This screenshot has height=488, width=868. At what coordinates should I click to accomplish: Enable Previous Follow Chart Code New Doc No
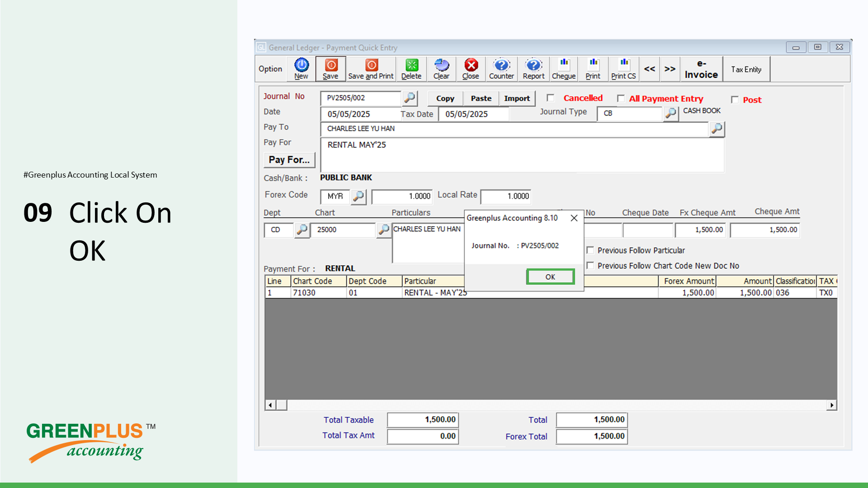pos(590,266)
